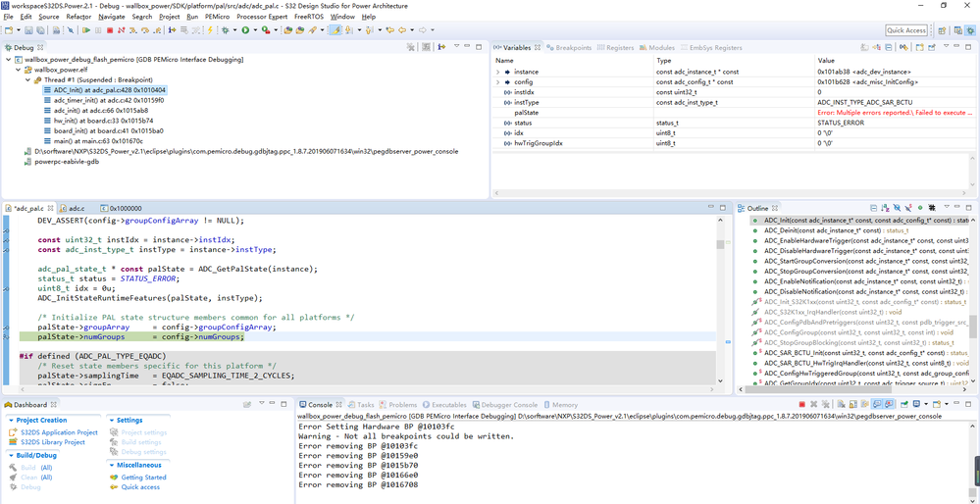Viewport: 980px width, 504px height.
Task: Toggle the highlighted Mark Occurrences toolbar button
Action: point(335,30)
